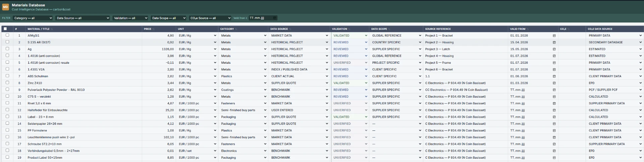Check row 11 Rivet 3,0 x 6 mm
Viewport: 644px width, 162px height.
(x=7, y=103)
